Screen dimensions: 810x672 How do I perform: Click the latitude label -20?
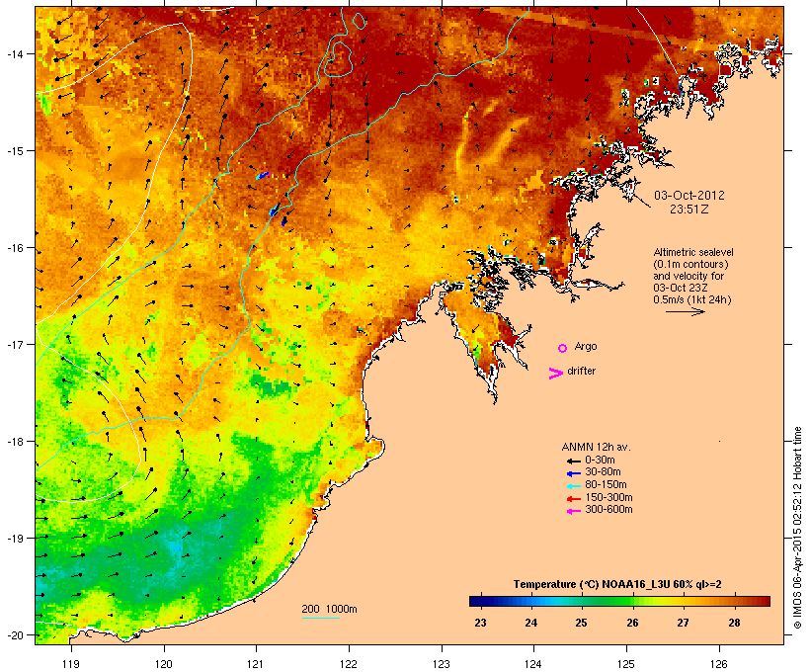pyautogui.click(x=14, y=635)
